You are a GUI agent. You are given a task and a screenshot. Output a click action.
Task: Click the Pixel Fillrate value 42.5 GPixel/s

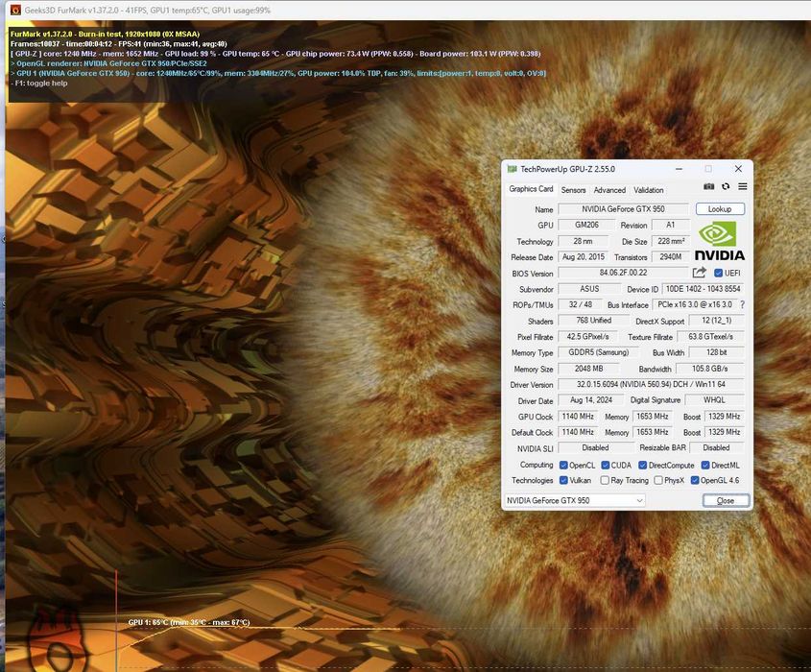point(587,336)
